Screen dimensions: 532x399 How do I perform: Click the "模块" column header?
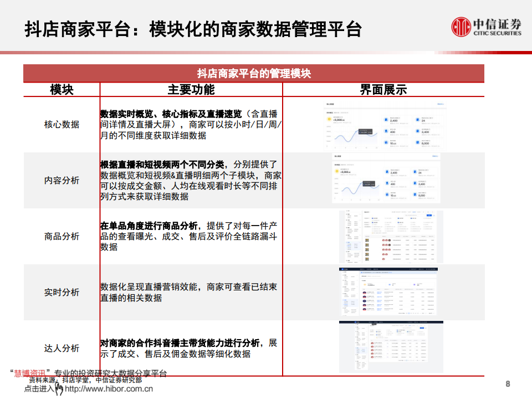click(62, 90)
